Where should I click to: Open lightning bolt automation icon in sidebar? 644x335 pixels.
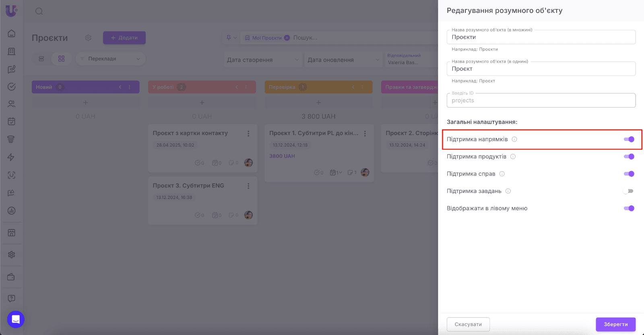pyautogui.click(x=11, y=157)
